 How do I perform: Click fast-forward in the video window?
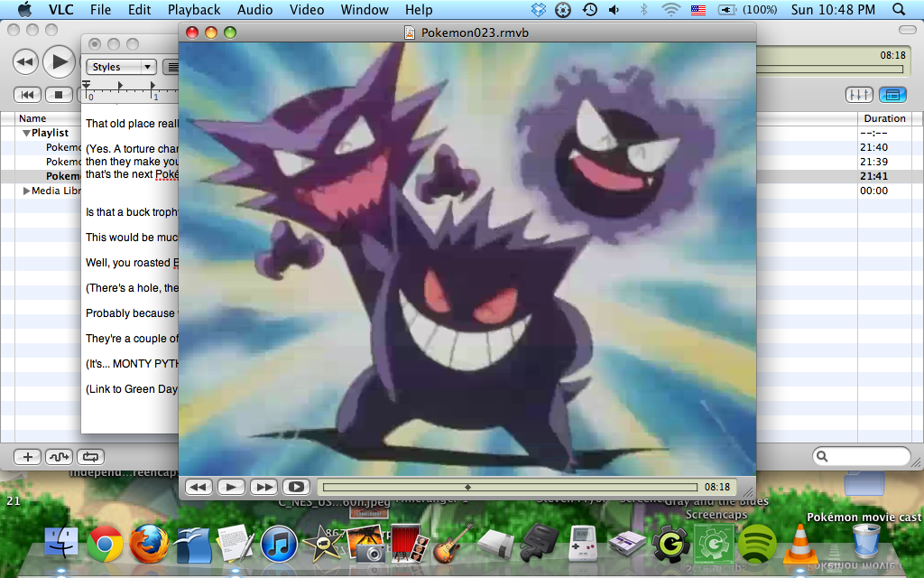pyautogui.click(x=264, y=487)
